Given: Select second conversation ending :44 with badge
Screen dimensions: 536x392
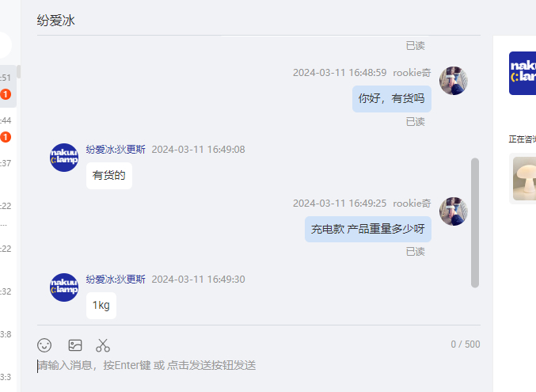Looking at the screenshot, I should click(8, 129).
